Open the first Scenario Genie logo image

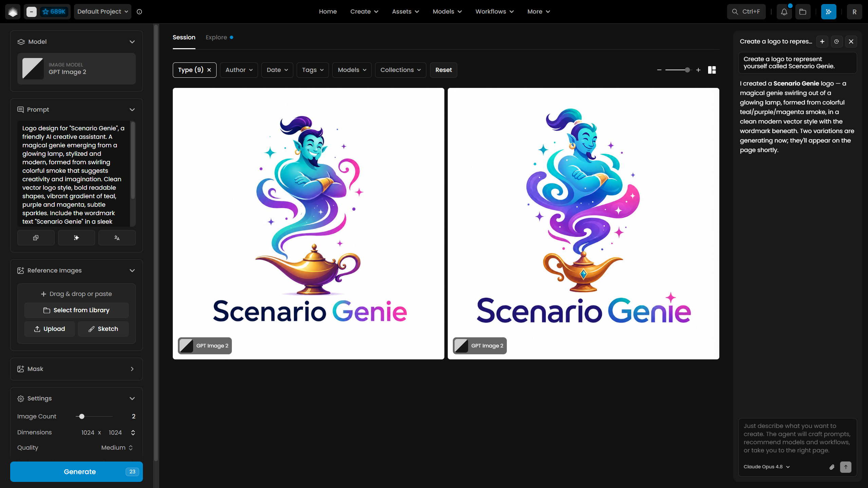point(308,224)
